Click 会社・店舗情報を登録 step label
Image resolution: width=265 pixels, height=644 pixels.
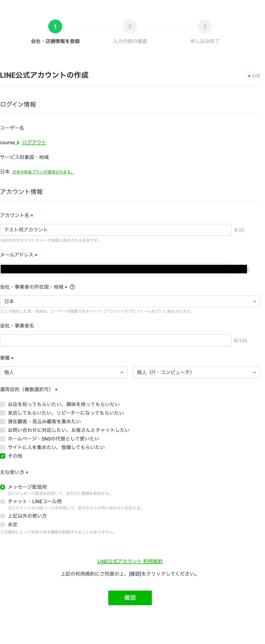55,41
